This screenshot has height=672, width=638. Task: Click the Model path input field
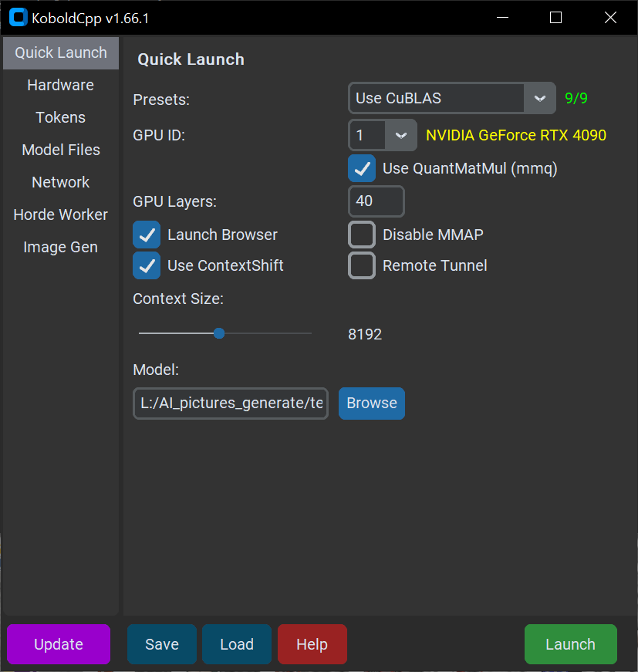point(231,404)
